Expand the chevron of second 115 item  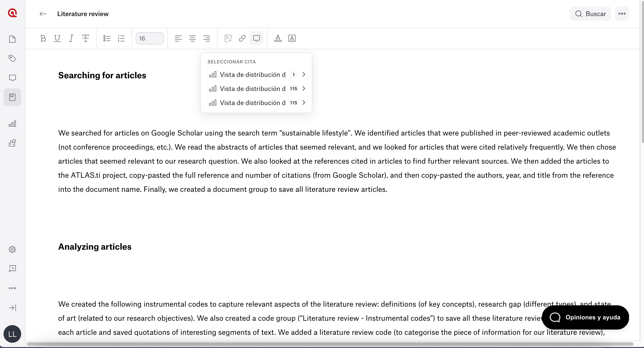point(304,89)
